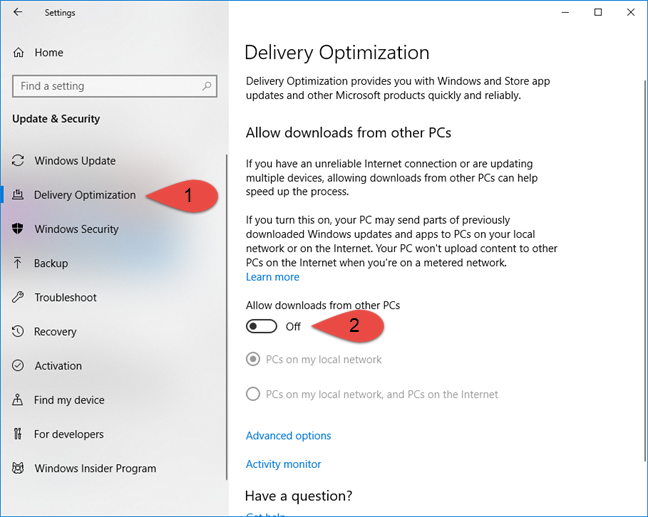Click the Windows Security shield icon
The height and width of the screenshot is (517, 648).
[18, 229]
